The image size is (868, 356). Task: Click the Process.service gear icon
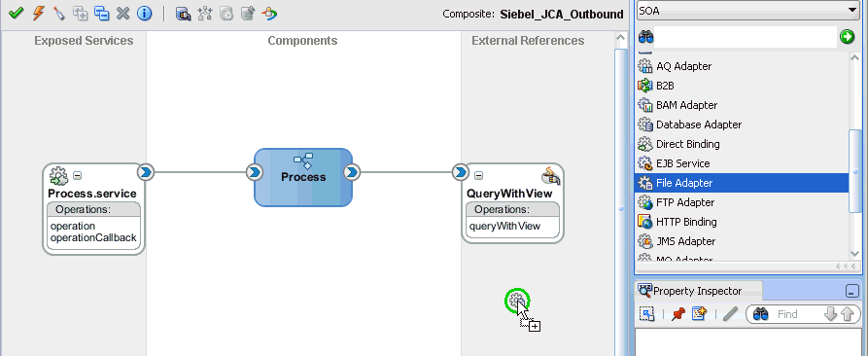[x=58, y=176]
